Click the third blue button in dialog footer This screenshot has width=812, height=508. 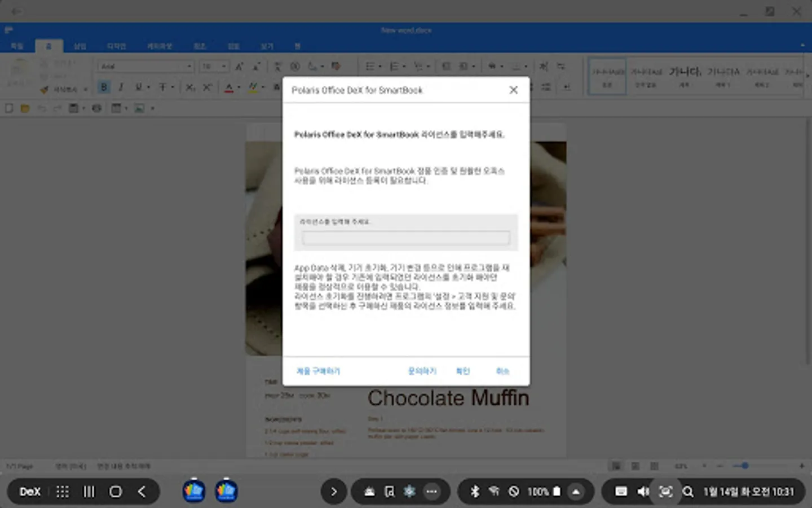[463, 371]
